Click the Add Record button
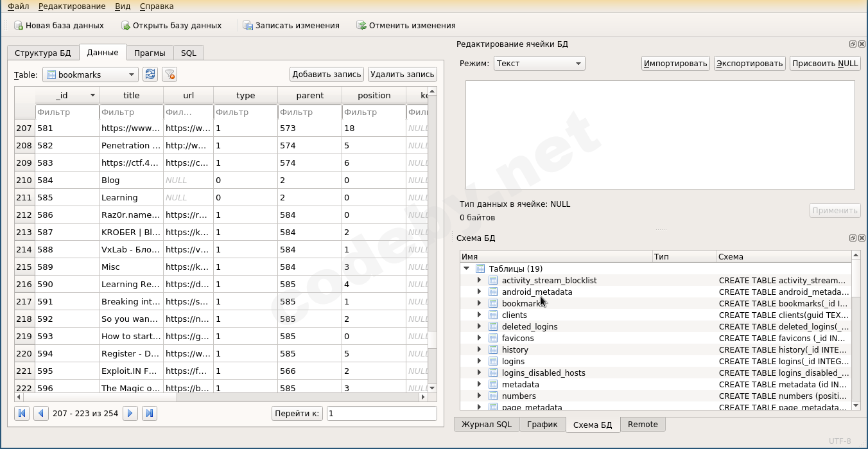The height and width of the screenshot is (449, 868). [326, 75]
